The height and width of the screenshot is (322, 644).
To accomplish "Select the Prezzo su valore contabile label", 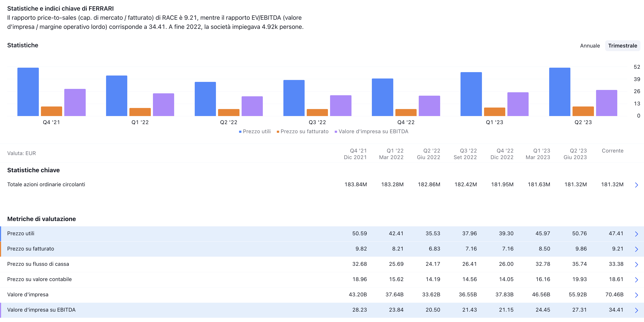I will pyautogui.click(x=39, y=279).
